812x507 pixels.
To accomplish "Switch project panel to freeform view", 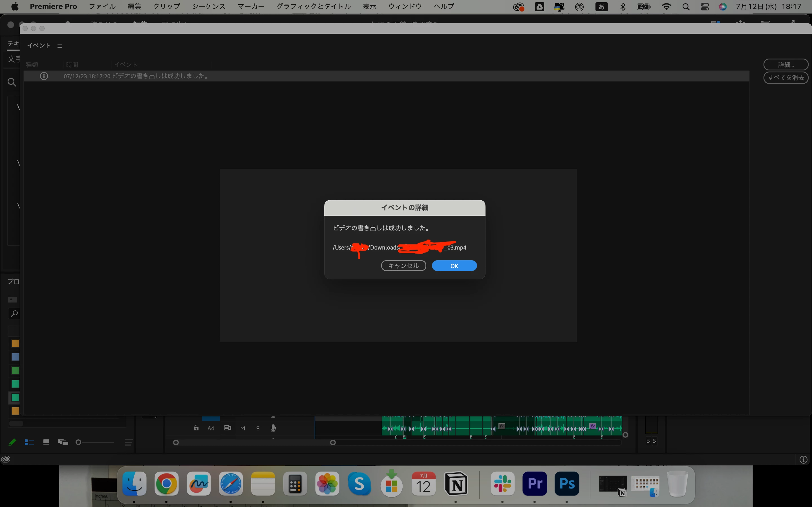I will 63,442.
